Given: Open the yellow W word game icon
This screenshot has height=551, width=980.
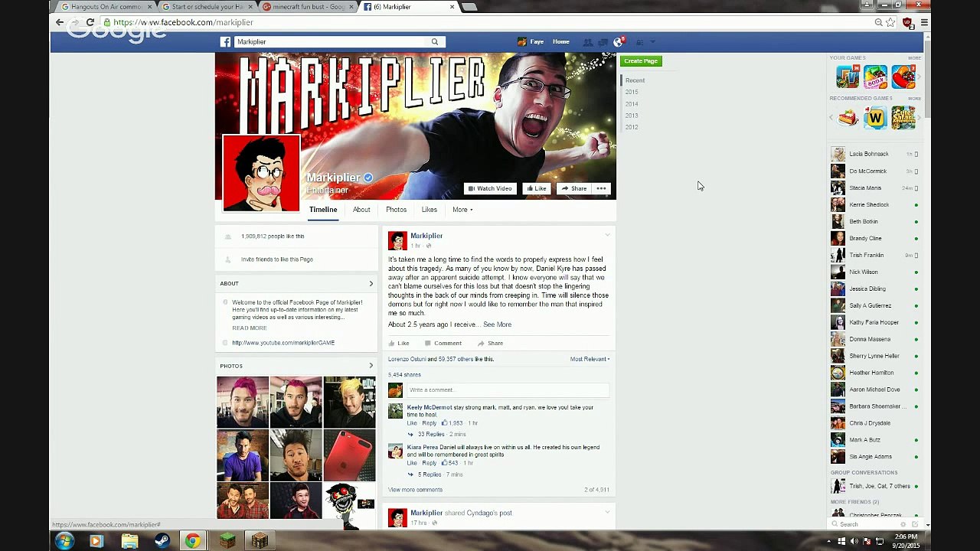Looking at the screenshot, I should click(875, 118).
